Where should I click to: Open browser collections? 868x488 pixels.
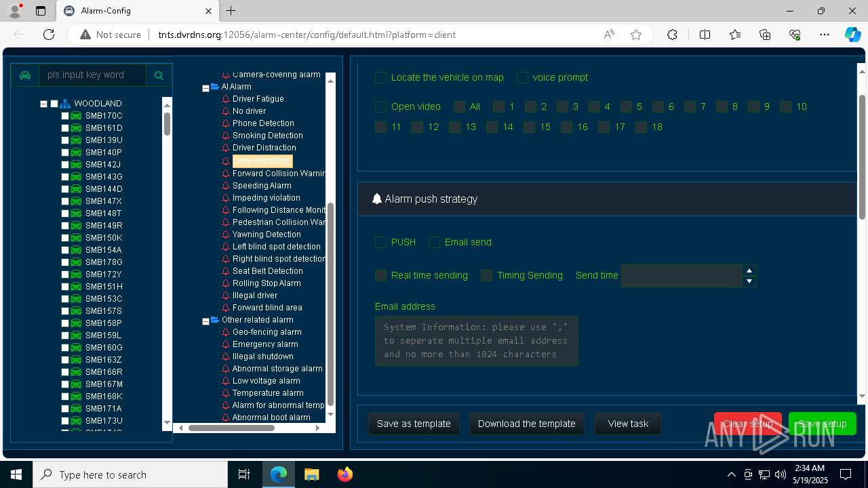pos(765,35)
